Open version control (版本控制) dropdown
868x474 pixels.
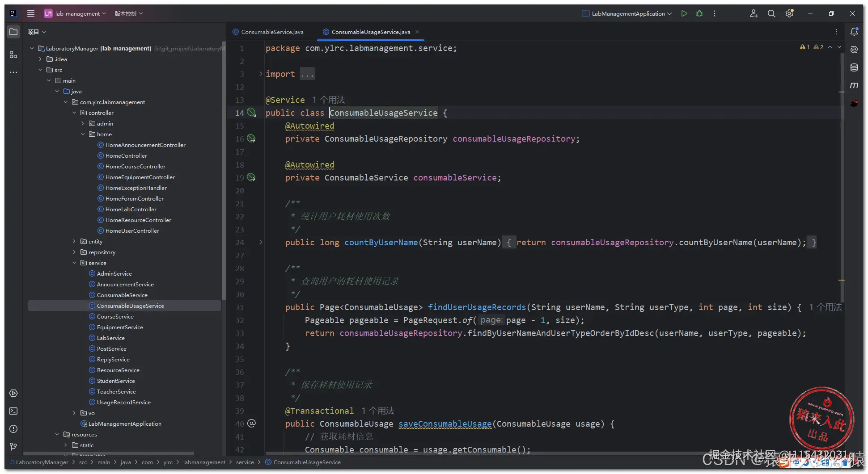click(x=129, y=13)
